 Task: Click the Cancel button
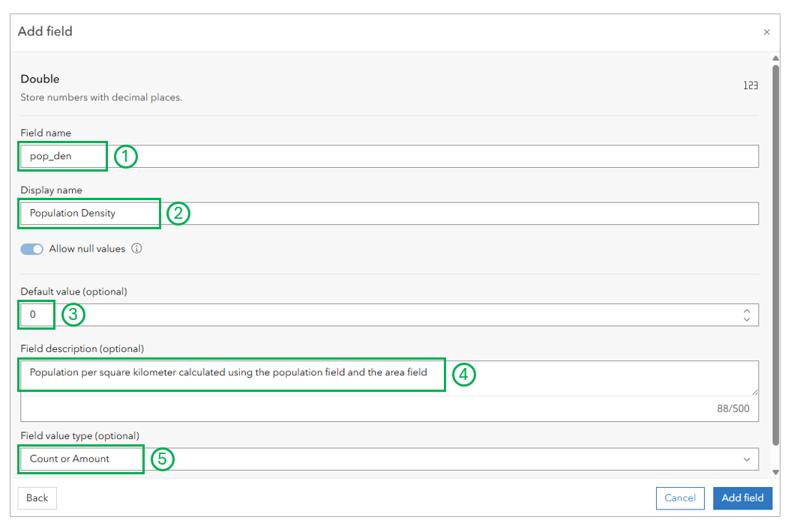click(679, 498)
